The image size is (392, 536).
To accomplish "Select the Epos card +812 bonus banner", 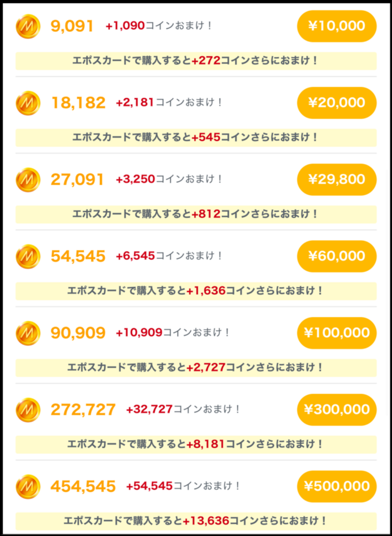I will [196, 214].
